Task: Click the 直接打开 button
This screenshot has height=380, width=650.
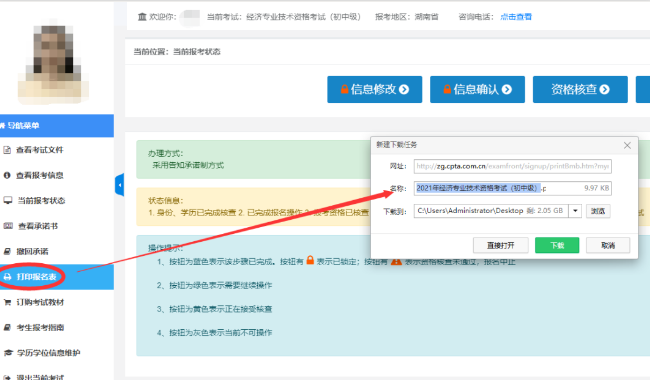Action: click(x=501, y=245)
